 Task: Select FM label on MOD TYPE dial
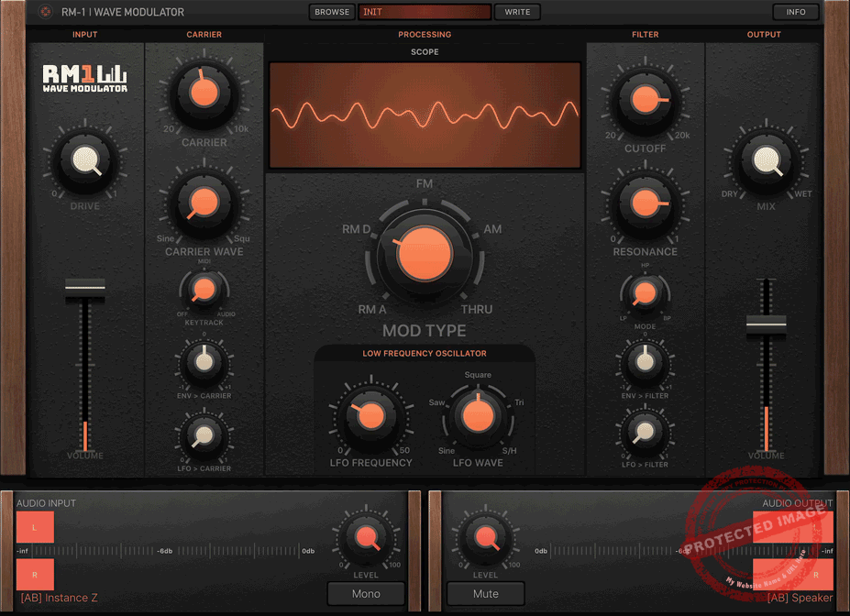[x=425, y=183]
